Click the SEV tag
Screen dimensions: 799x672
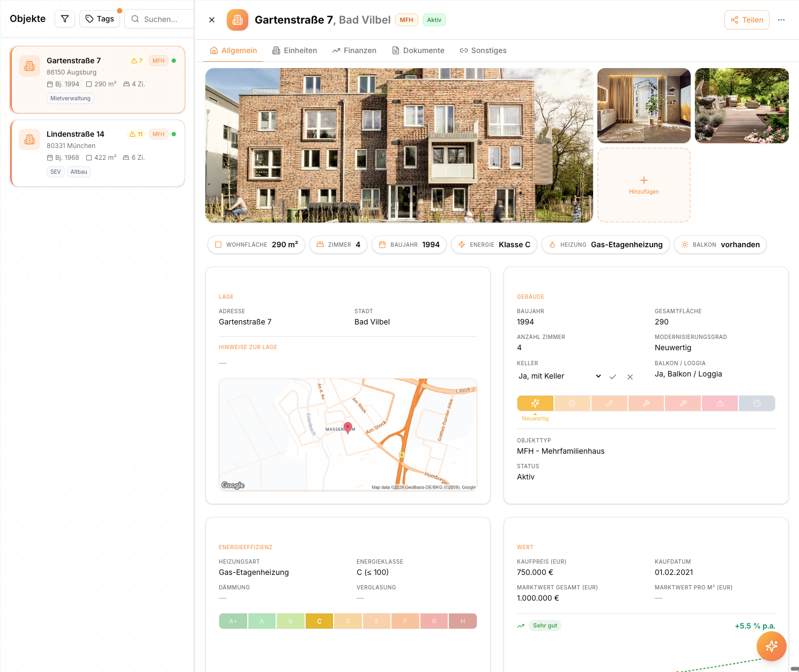pyautogui.click(x=56, y=172)
